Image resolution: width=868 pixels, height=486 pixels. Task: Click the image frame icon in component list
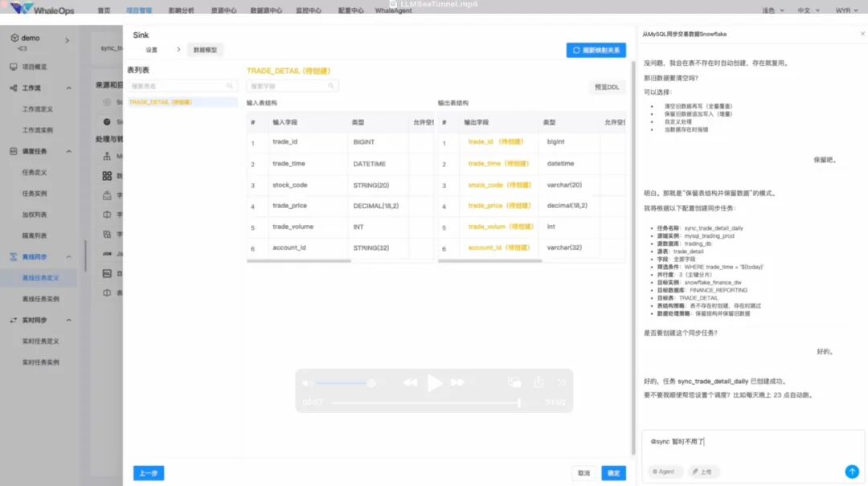[107, 273]
